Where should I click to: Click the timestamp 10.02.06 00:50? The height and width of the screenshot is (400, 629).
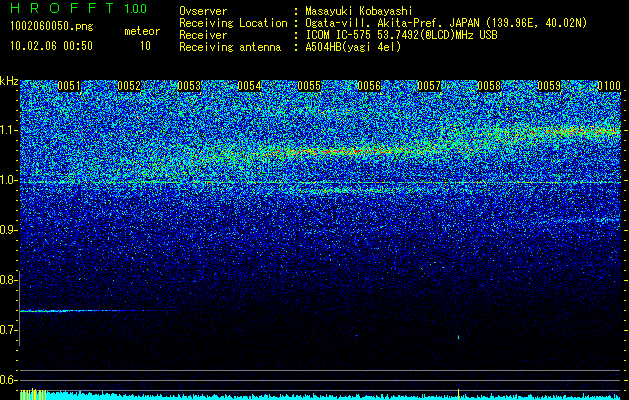coord(51,46)
